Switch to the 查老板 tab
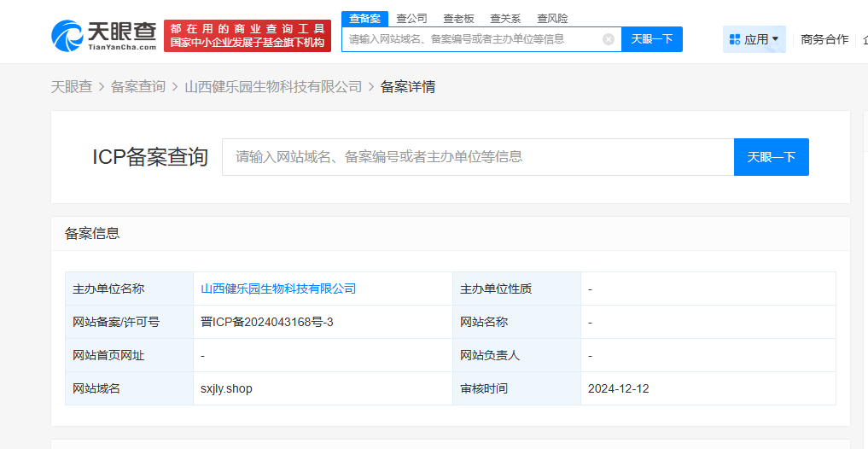Screen dimensions: 868x449 point(458,18)
